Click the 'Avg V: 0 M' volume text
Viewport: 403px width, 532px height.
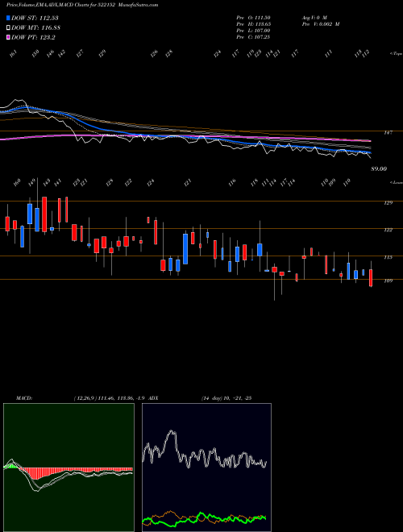314,17
